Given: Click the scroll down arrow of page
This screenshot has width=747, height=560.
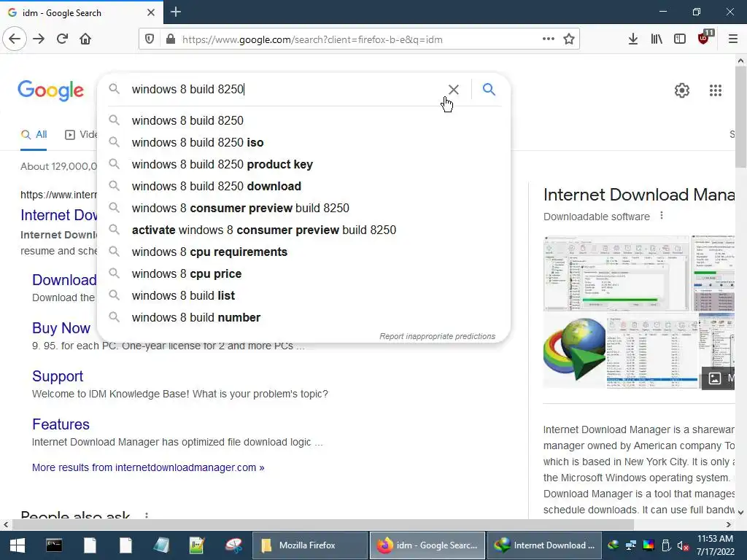Looking at the screenshot, I should [740, 513].
